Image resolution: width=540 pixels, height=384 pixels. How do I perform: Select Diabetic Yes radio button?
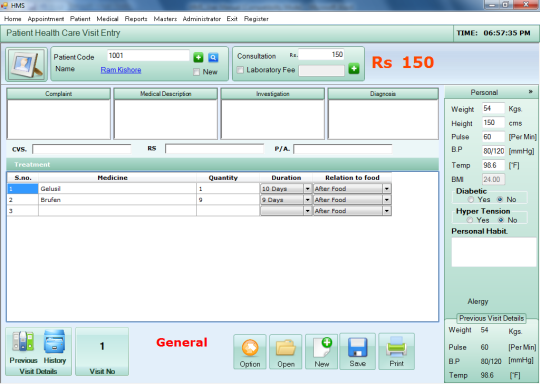pyautogui.click(x=470, y=199)
